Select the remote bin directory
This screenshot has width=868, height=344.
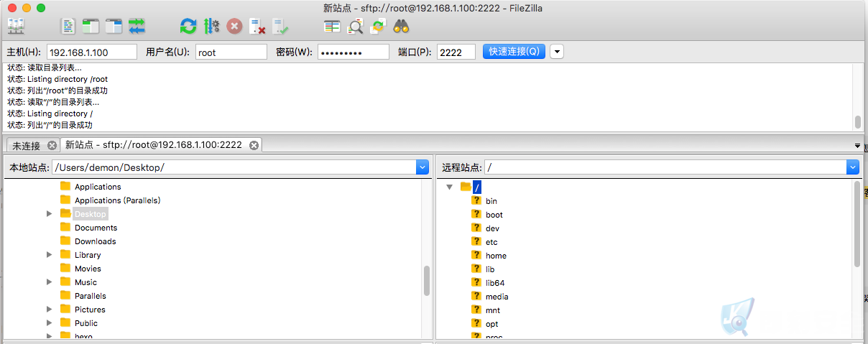coord(491,201)
